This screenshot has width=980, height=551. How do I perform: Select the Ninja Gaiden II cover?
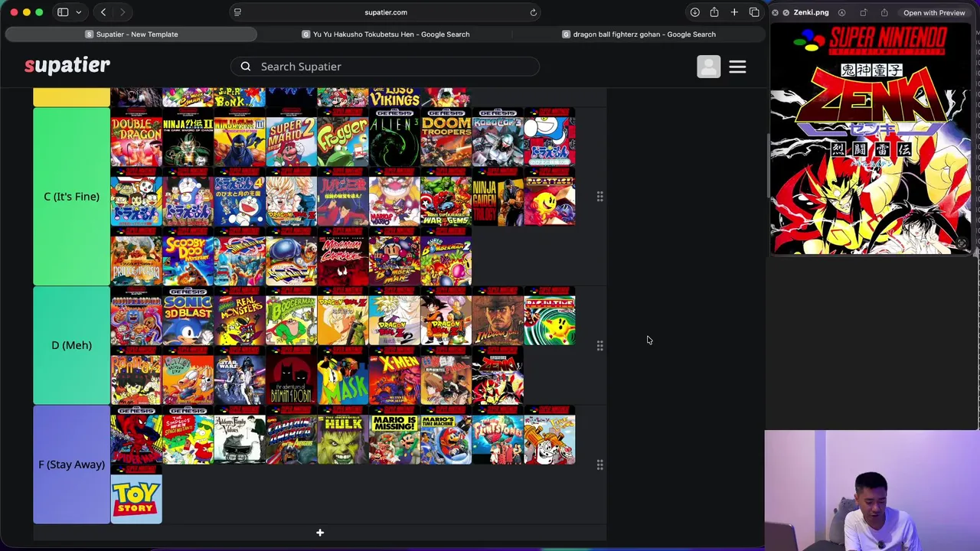(x=188, y=138)
